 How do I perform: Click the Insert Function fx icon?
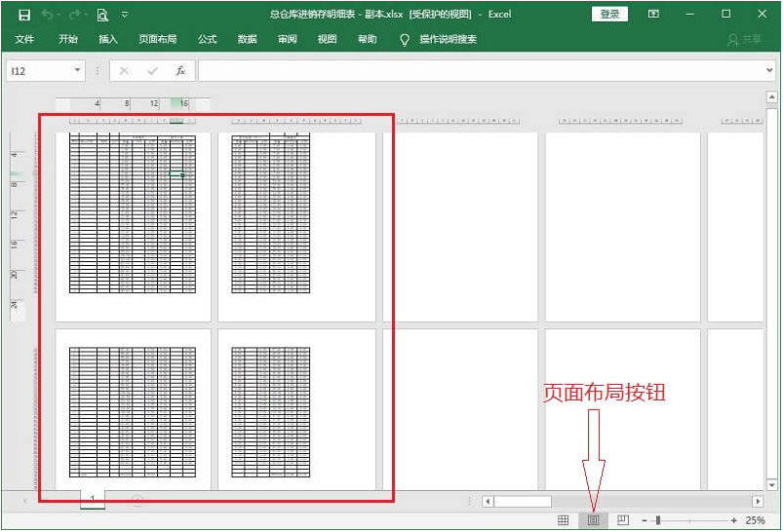click(180, 71)
